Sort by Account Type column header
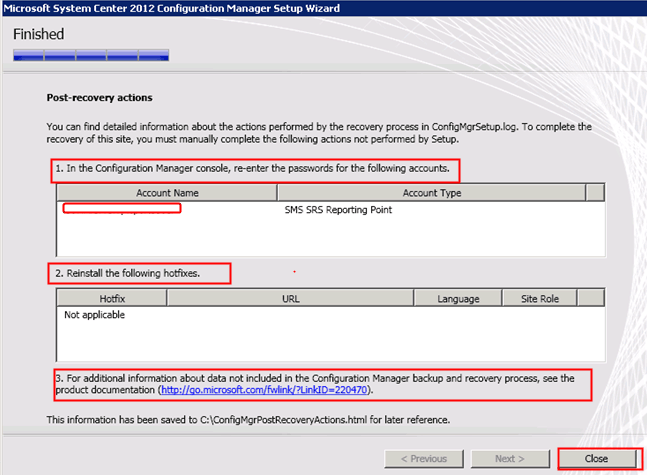Image resolution: width=647 pixels, height=475 pixels. click(x=432, y=193)
